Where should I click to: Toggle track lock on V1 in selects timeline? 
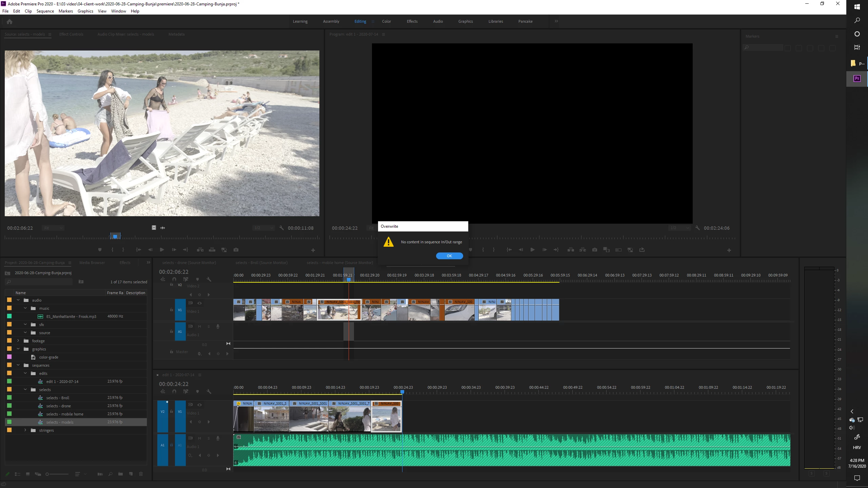pyautogui.click(x=172, y=310)
